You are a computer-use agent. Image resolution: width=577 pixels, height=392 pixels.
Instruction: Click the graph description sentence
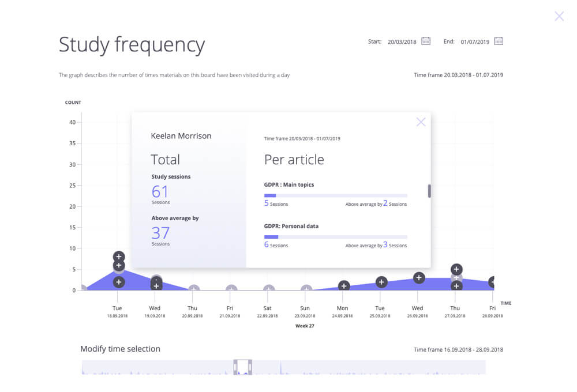pyautogui.click(x=174, y=75)
